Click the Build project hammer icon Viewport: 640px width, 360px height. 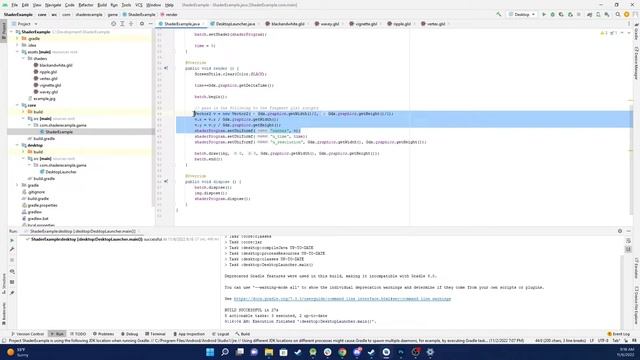[x=498, y=14]
